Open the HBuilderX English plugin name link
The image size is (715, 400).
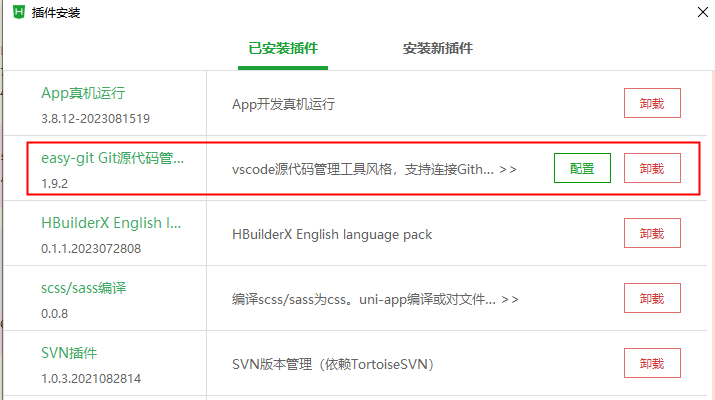[111, 223]
